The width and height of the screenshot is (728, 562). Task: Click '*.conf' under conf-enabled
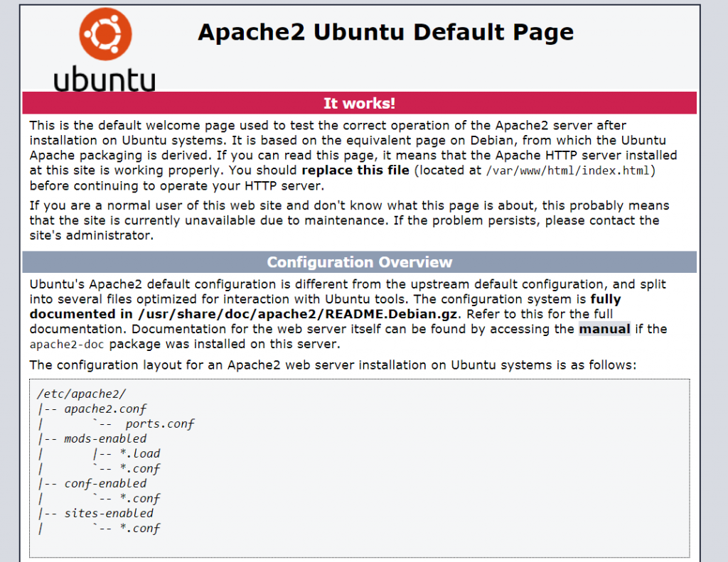(140, 499)
